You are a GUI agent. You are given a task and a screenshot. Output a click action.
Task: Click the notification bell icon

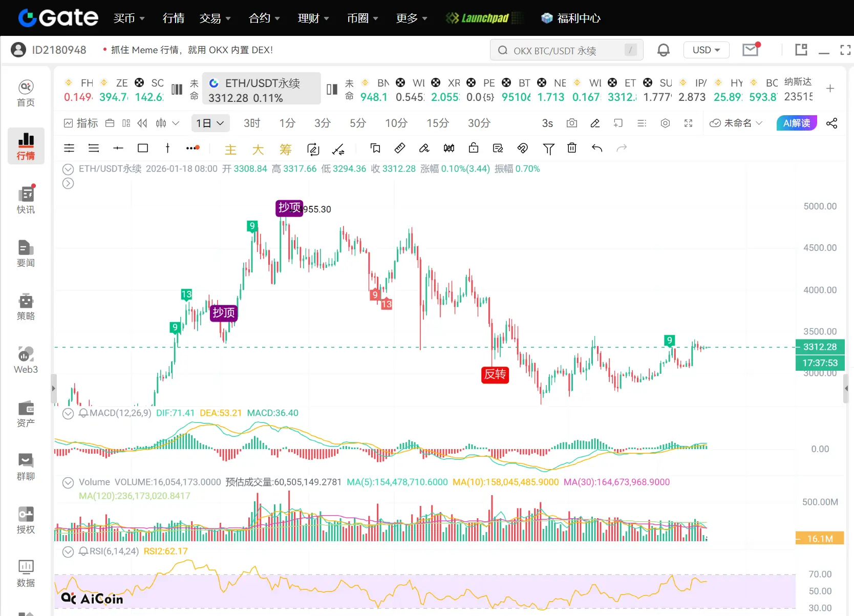(664, 50)
